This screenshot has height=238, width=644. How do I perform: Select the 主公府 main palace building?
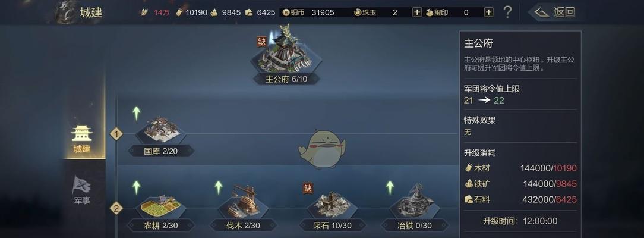point(286,54)
